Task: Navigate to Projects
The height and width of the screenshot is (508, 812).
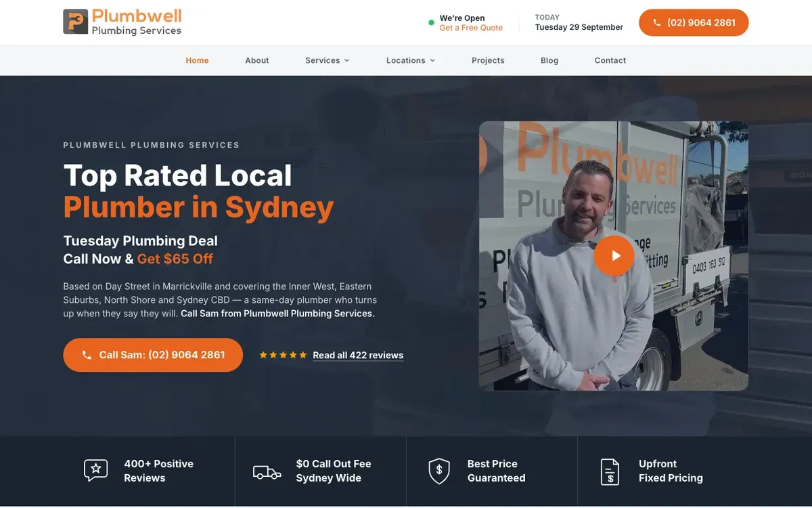Action: pos(488,60)
